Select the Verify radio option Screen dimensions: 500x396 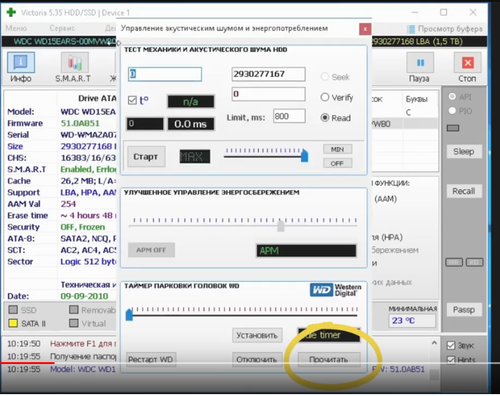pos(337,97)
